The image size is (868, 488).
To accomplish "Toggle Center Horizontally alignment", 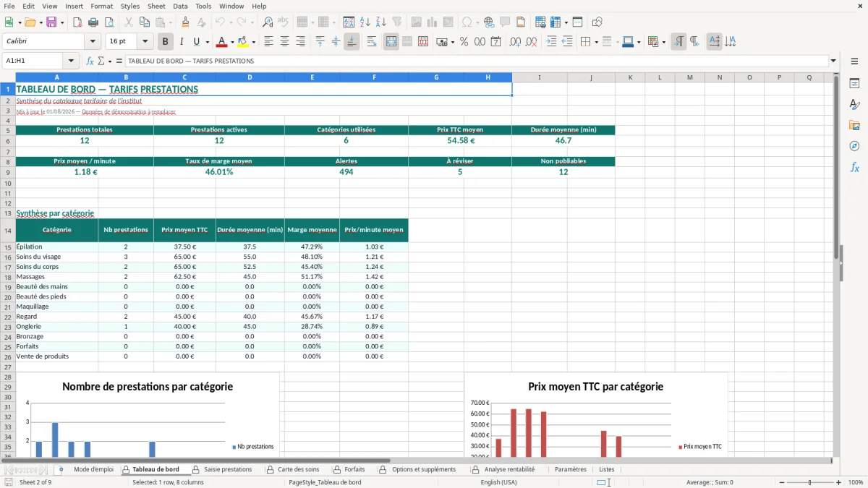I will tap(285, 42).
